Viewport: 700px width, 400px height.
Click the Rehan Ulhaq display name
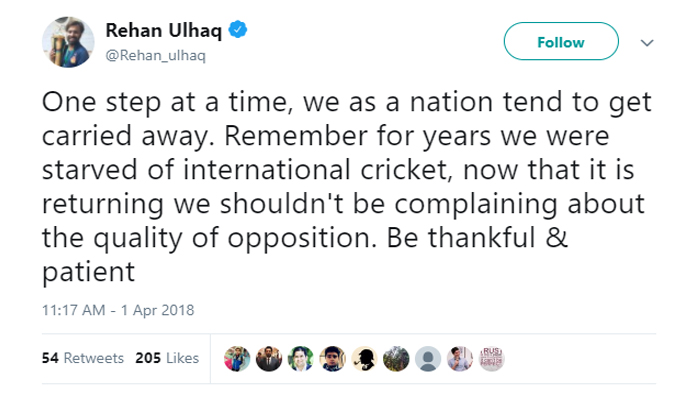click(x=163, y=31)
